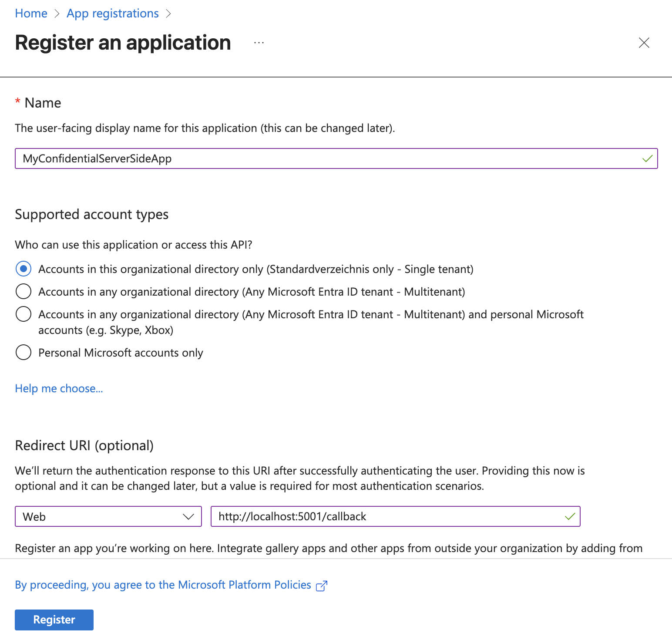Viewport: 672px width, 640px height.
Task: Open the Help me choose link
Action: coord(59,388)
